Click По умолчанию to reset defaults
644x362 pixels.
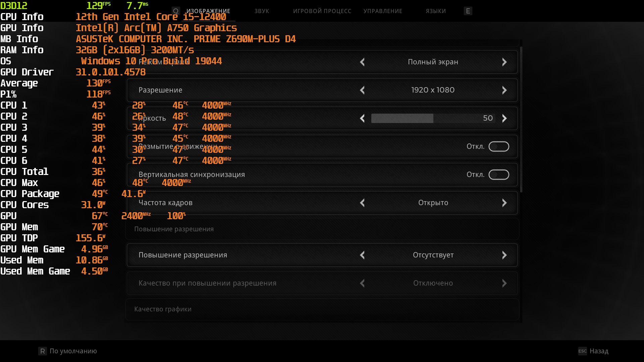[73, 351]
